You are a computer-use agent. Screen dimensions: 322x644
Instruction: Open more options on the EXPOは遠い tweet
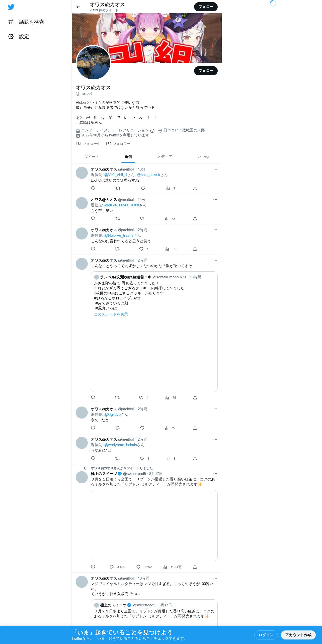[215, 169]
